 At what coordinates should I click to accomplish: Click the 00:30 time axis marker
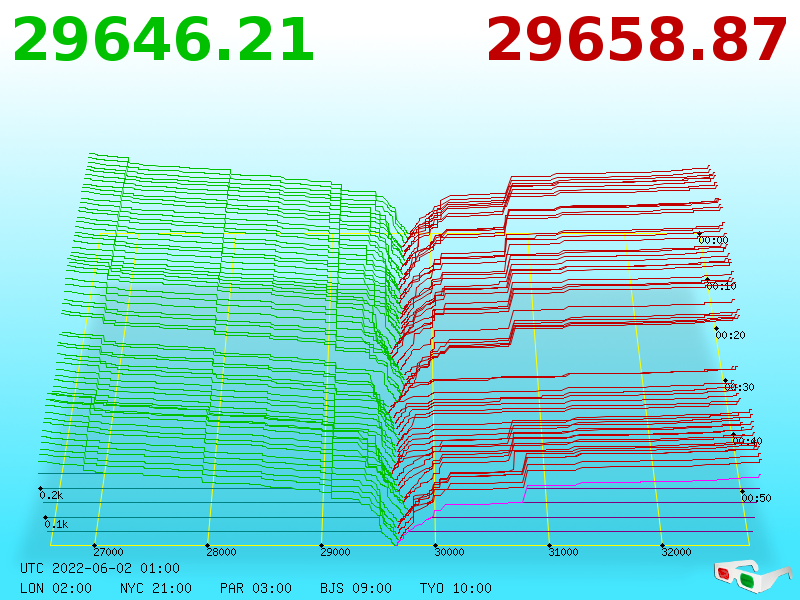739,387
